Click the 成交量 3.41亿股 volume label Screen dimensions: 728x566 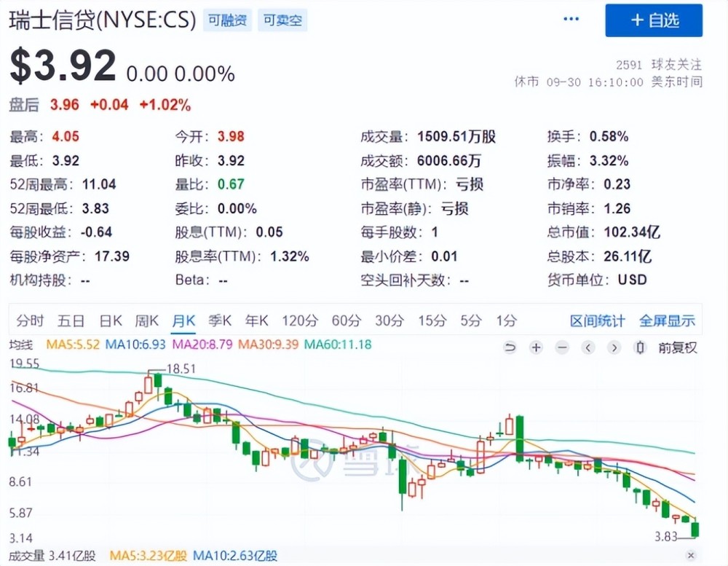(52, 555)
